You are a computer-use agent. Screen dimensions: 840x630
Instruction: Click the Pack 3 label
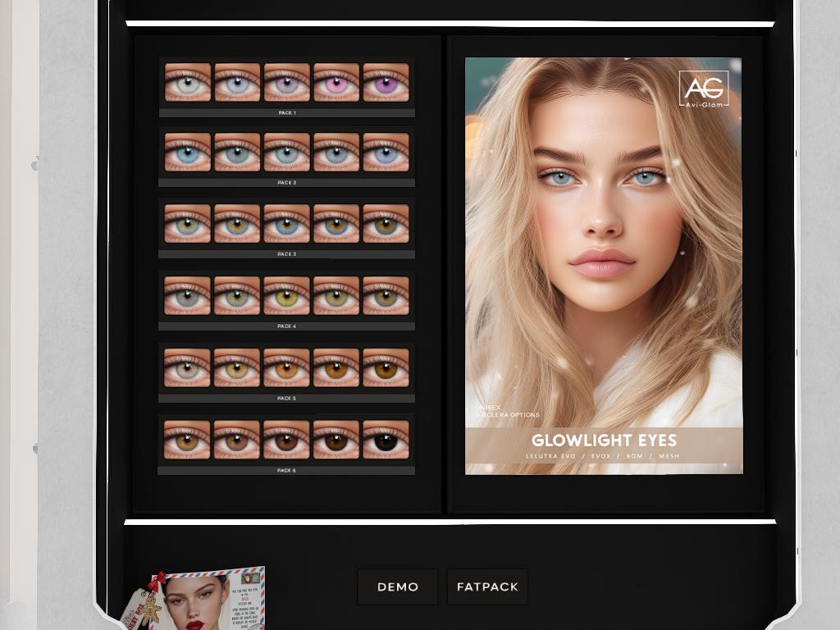[x=286, y=254]
